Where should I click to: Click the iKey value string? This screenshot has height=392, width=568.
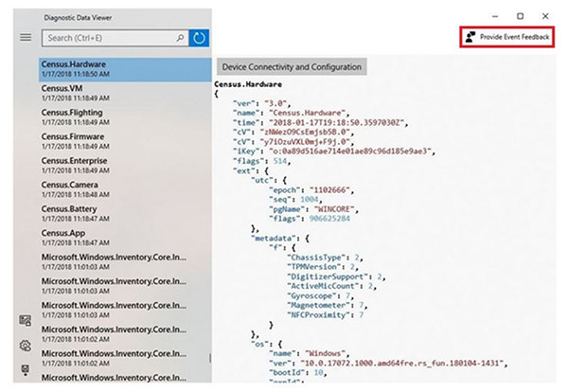[x=350, y=151]
